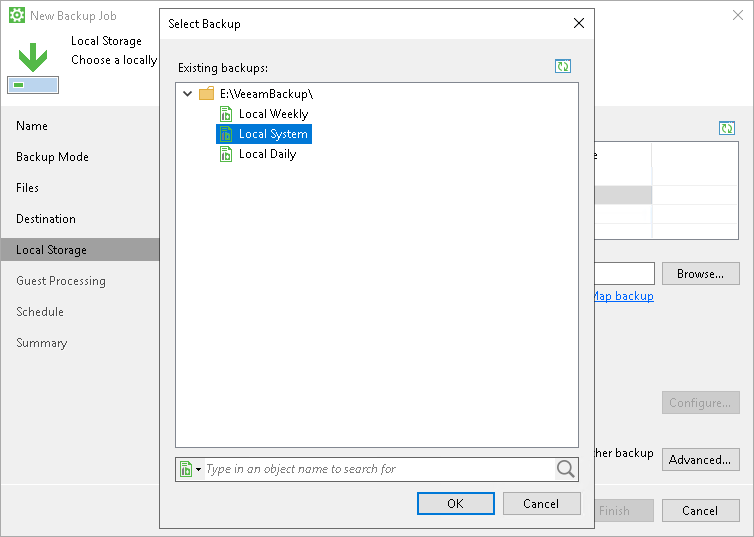Click the refresh icon in New Backup Job window
The width and height of the screenshot is (754, 537).
(727, 128)
